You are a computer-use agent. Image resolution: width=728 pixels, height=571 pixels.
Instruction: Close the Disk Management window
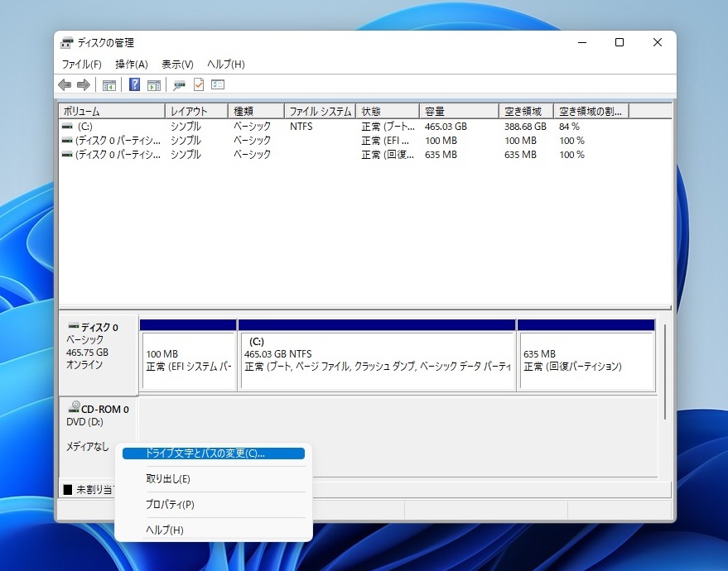[657, 42]
